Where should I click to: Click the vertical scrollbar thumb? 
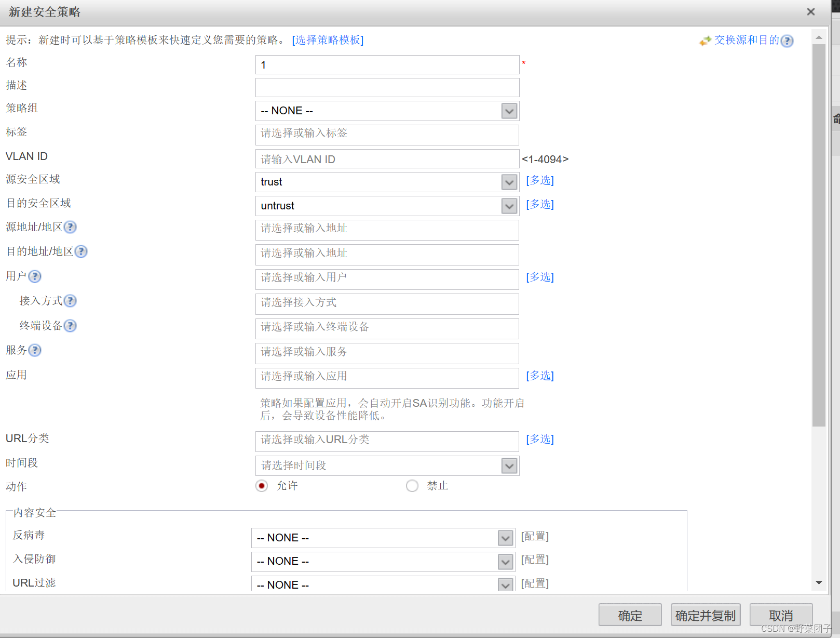[819, 235]
